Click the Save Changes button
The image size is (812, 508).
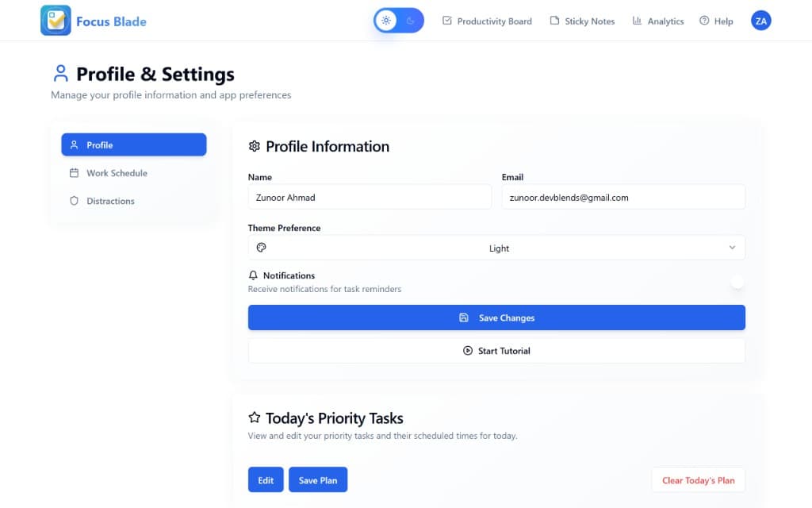(496, 317)
